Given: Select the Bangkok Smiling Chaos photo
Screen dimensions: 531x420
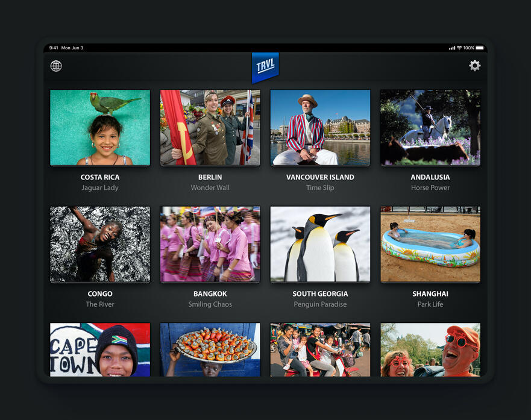Looking at the screenshot, I should click(210, 244).
